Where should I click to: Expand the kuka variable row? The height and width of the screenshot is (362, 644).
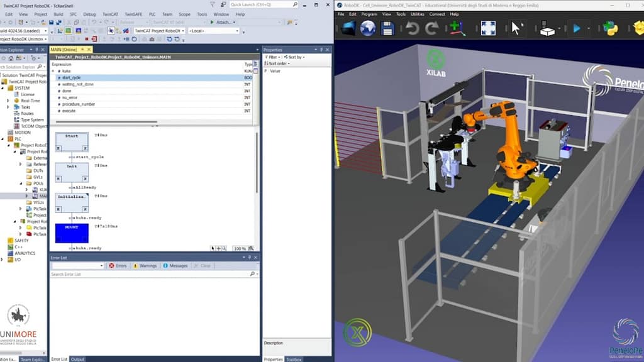[x=53, y=71]
